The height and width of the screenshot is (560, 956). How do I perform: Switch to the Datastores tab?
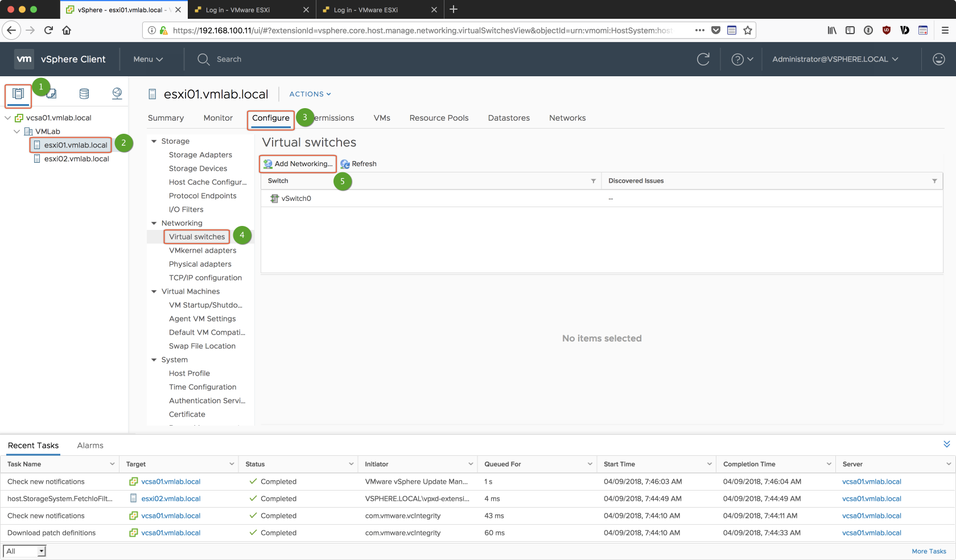click(509, 118)
